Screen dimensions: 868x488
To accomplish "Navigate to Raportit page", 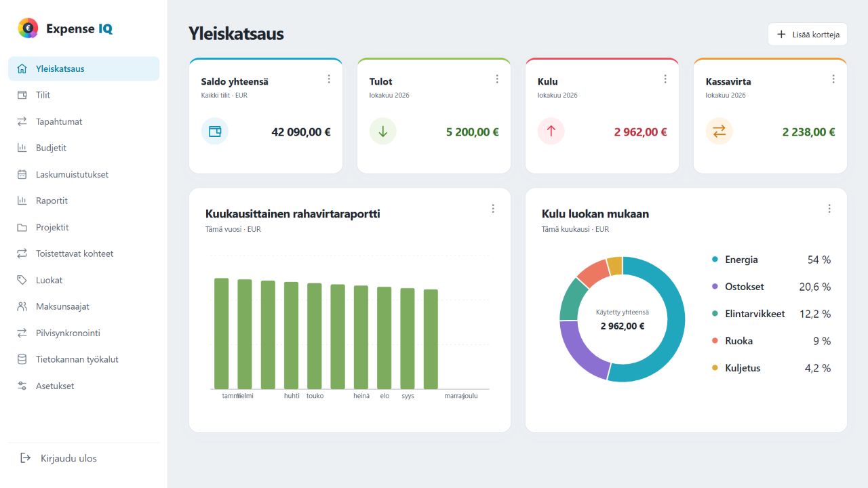I will 84,201.
